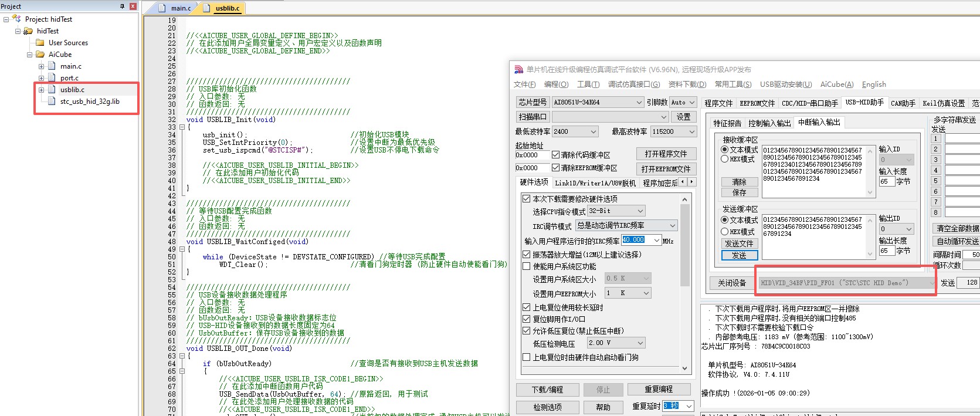Collapse code fold marker at line 49
This screenshot has width=980, height=416.
(x=182, y=249)
